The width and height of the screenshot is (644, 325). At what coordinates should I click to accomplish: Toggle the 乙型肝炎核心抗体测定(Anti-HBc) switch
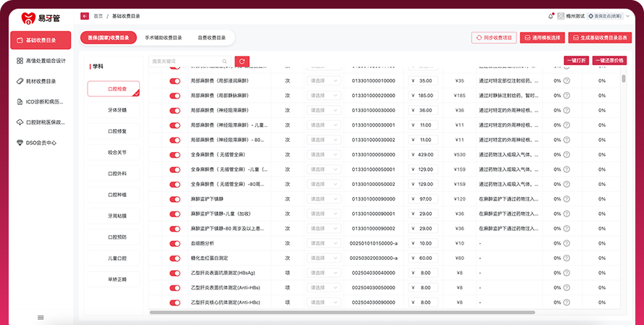[175, 303]
